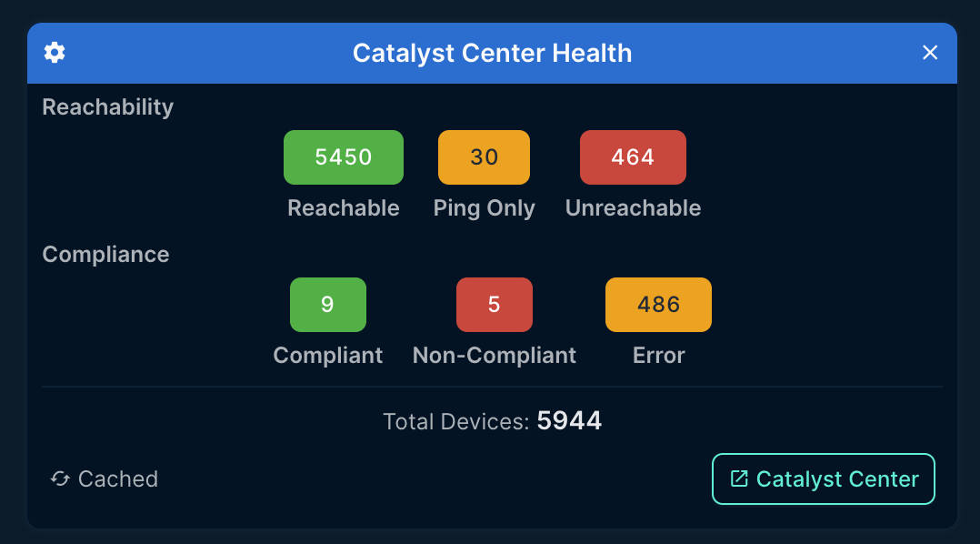The width and height of the screenshot is (980, 544).
Task: Select the green Compliant count badge
Action: [x=328, y=304]
